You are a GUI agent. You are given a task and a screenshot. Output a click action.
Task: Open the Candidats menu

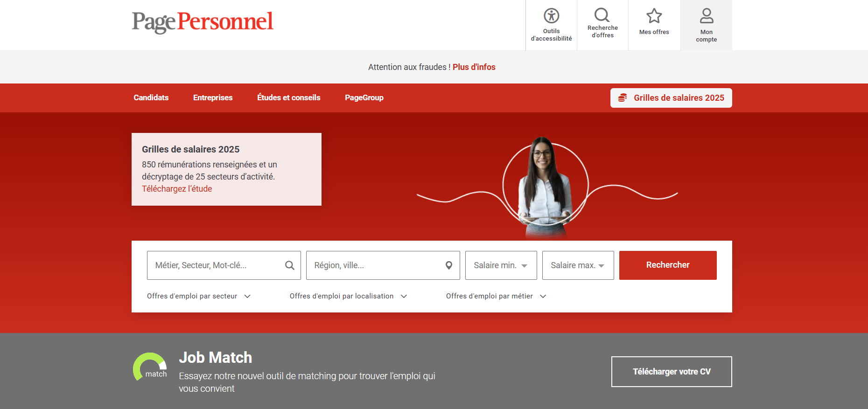point(151,98)
